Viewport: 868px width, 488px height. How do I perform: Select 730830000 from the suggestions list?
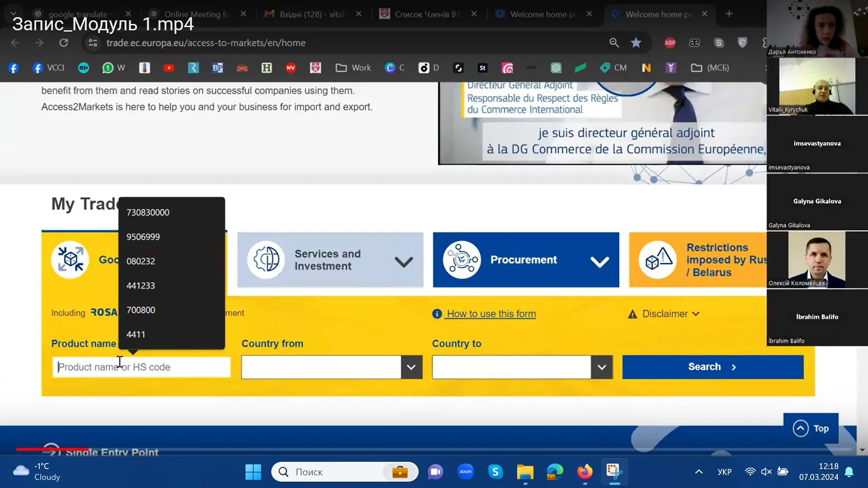(x=148, y=212)
